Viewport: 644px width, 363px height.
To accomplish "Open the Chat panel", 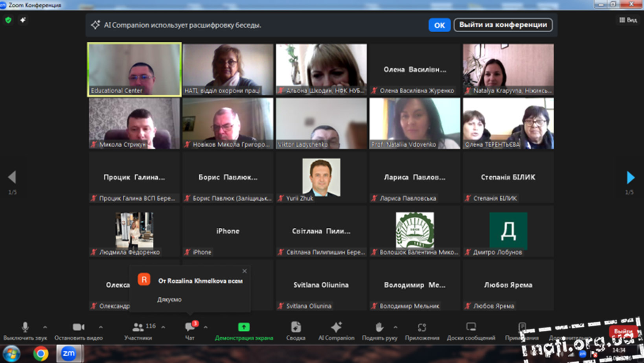I will pos(190,331).
